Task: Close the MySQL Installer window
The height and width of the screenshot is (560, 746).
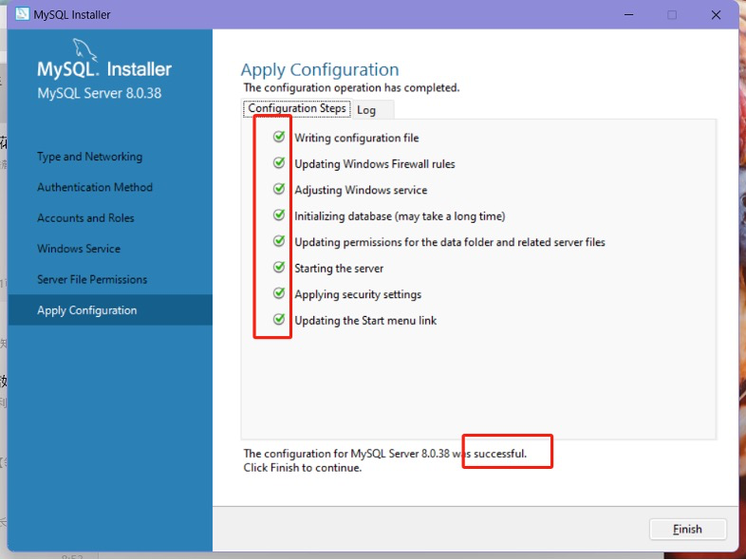Action: pos(716,14)
